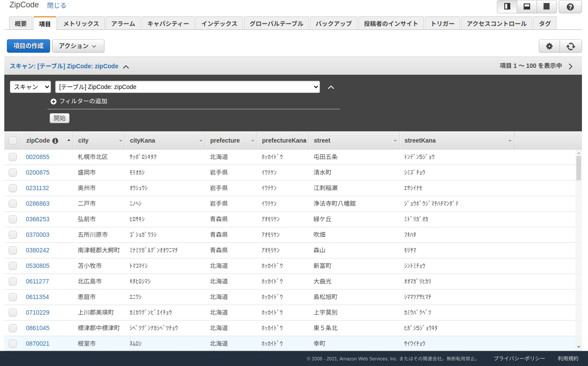Refresh the items list

571,46
